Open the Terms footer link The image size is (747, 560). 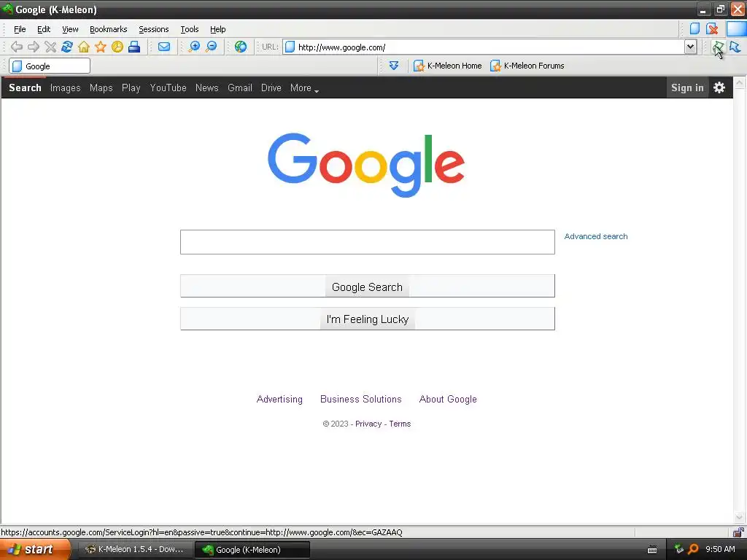(400, 424)
